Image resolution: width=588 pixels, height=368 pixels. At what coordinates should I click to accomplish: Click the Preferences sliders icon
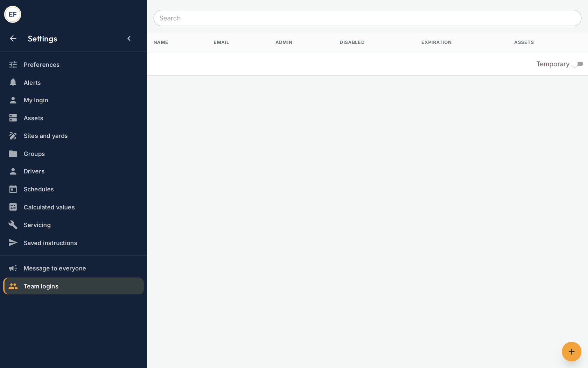(13, 64)
